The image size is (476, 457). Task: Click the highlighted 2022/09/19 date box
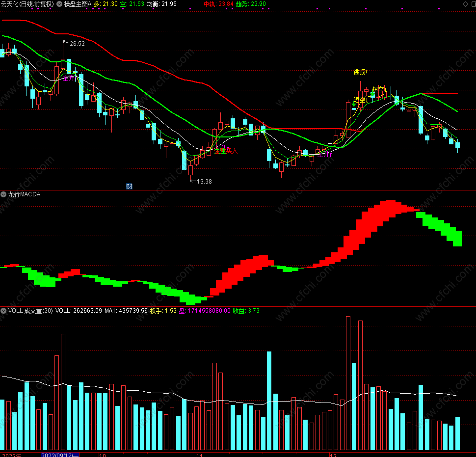click(60, 455)
